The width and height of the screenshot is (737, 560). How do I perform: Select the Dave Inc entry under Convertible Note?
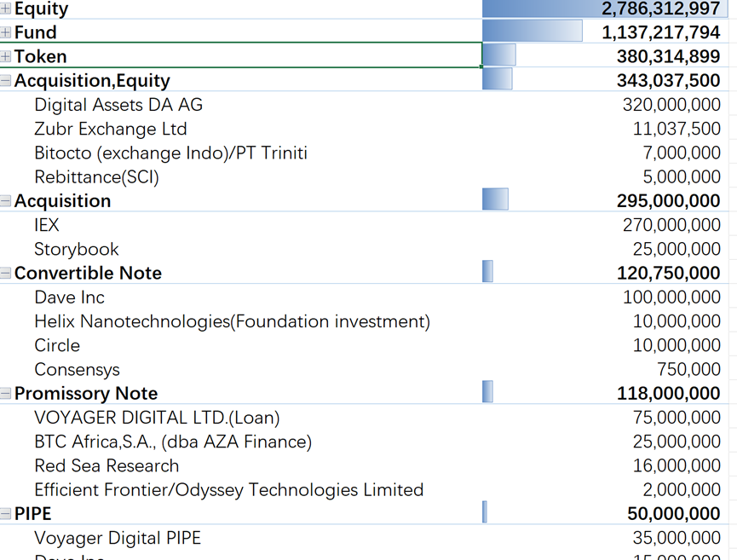click(x=69, y=297)
